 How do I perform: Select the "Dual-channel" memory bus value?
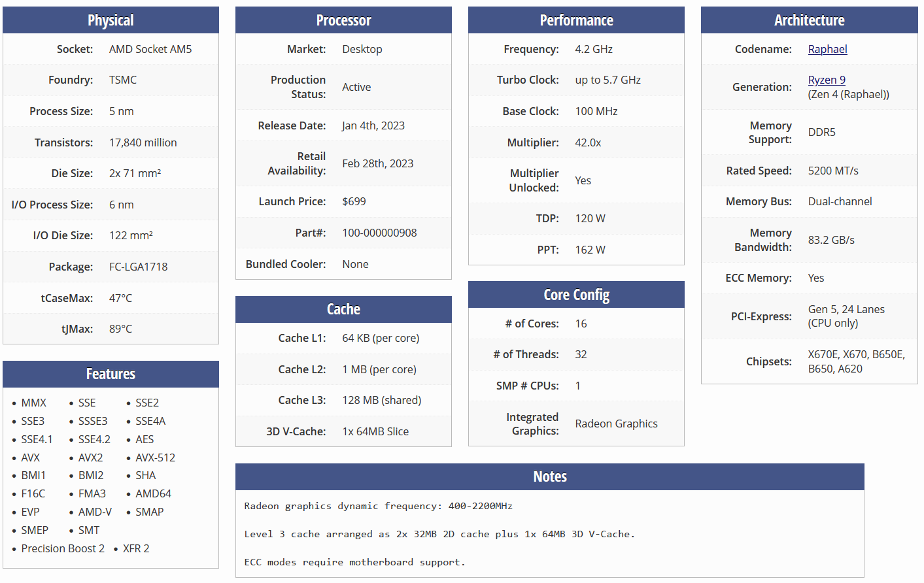coord(840,201)
